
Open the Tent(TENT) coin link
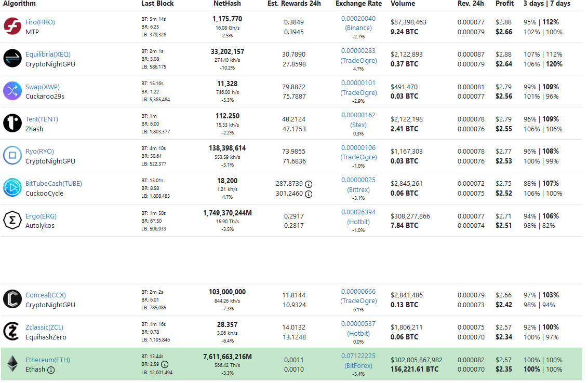click(42, 119)
